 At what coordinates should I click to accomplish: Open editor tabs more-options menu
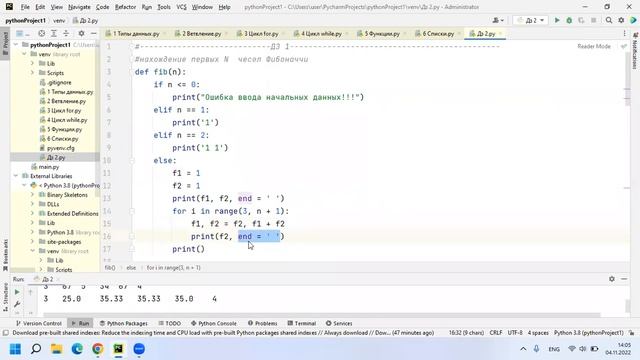coord(624,33)
